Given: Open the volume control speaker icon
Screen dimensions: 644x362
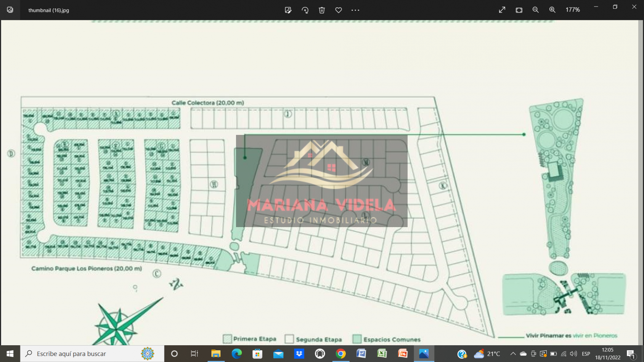Looking at the screenshot, I should 573,354.
